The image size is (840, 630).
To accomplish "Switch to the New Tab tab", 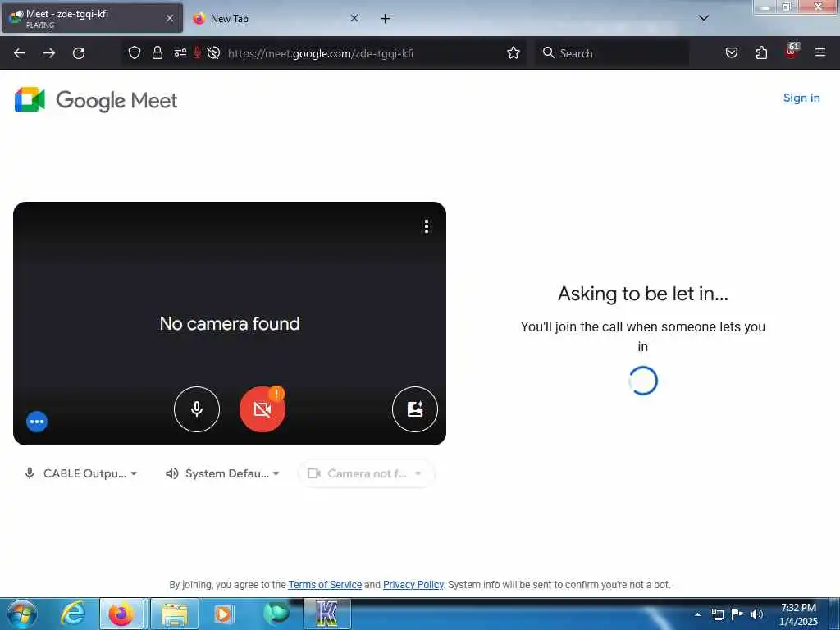I will [x=275, y=18].
